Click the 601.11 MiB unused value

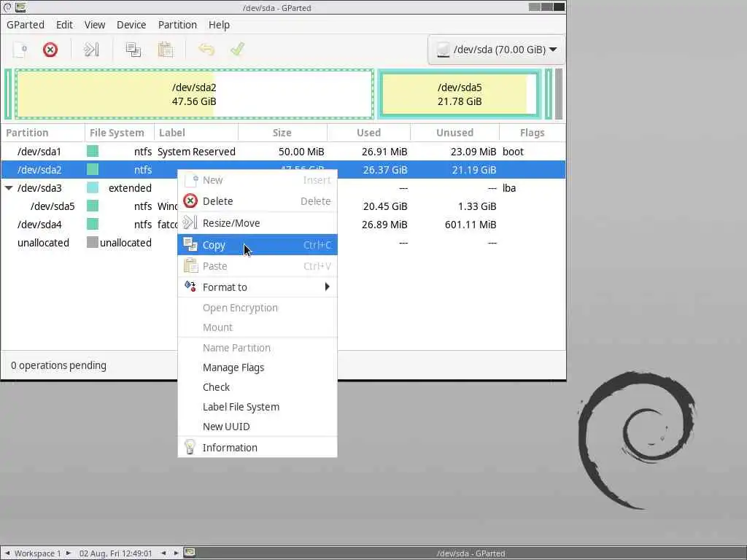click(x=471, y=225)
